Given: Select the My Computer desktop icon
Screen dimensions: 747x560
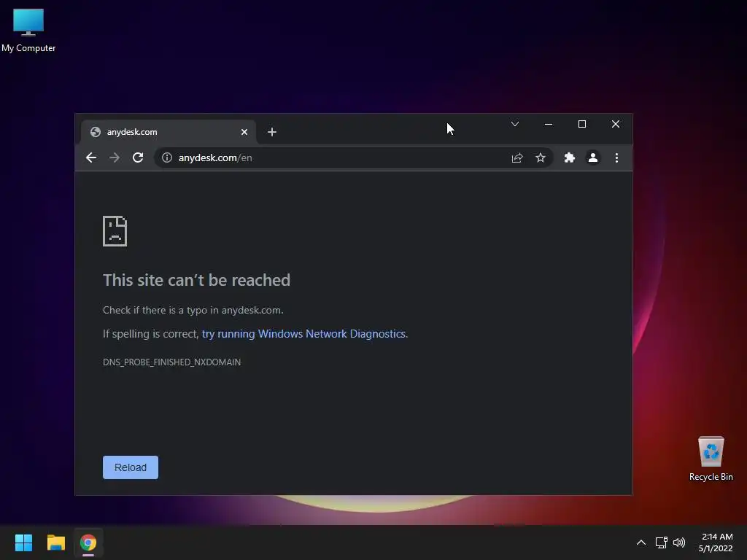Looking at the screenshot, I should [28, 30].
